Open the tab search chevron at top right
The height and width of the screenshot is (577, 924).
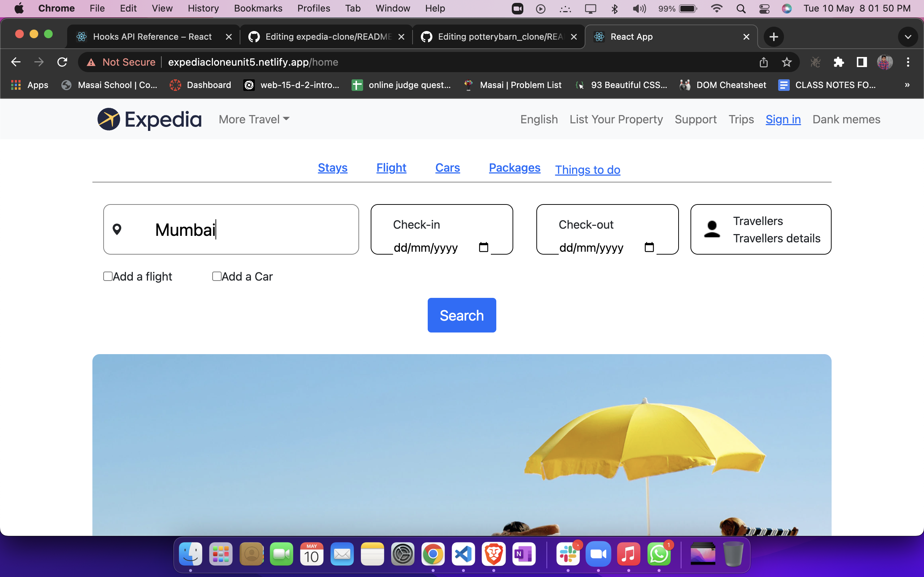tap(908, 37)
